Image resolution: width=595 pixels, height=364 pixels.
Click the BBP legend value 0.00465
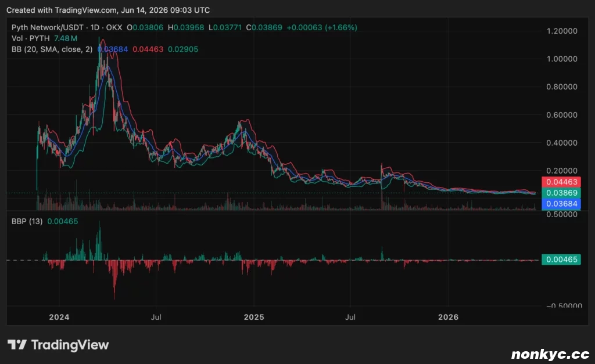click(63, 221)
